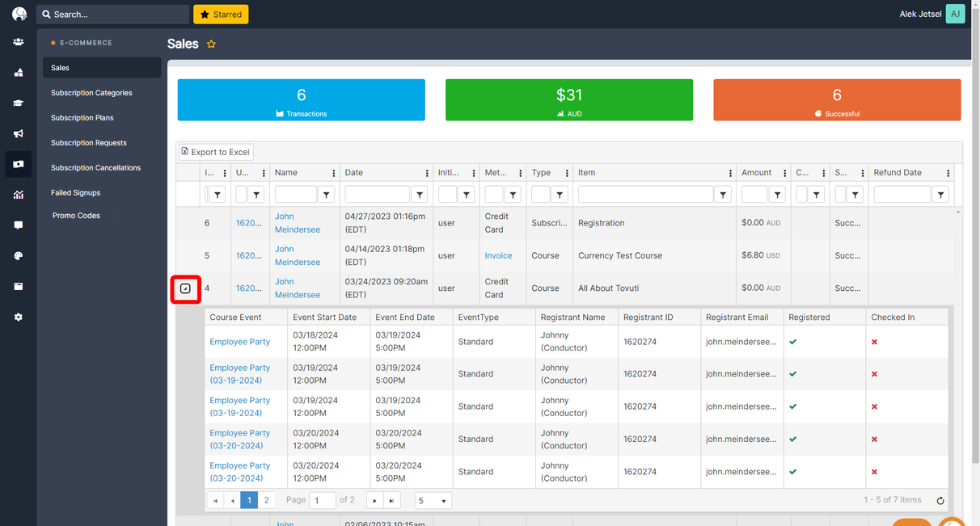Click the Starred button in the top bar
Image resolution: width=980 pixels, height=526 pixels.
click(221, 15)
